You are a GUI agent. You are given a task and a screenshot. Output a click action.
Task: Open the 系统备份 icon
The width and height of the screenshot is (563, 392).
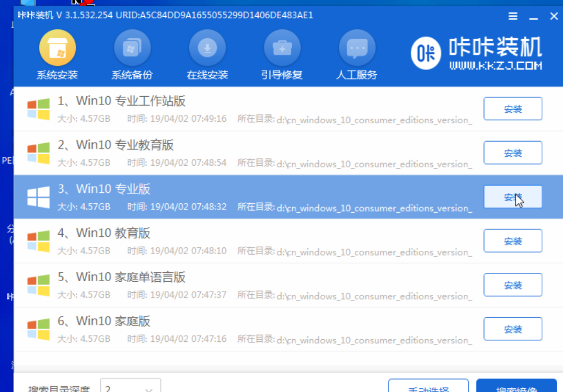[x=132, y=49]
